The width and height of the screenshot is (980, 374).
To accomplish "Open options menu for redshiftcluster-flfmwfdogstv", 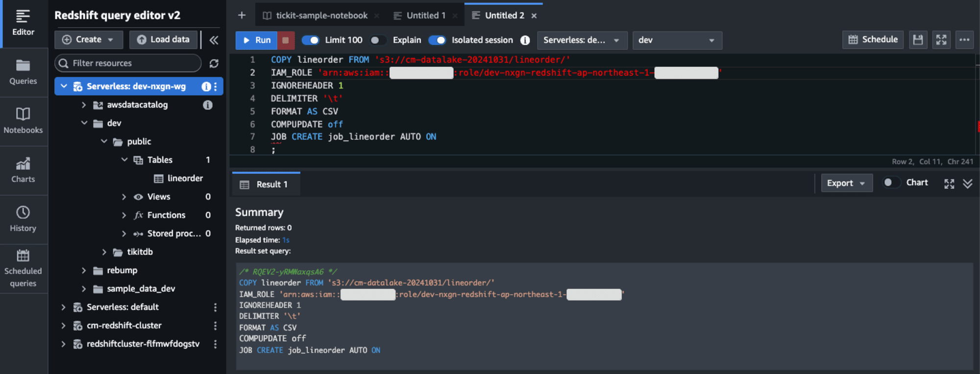I will (x=215, y=344).
